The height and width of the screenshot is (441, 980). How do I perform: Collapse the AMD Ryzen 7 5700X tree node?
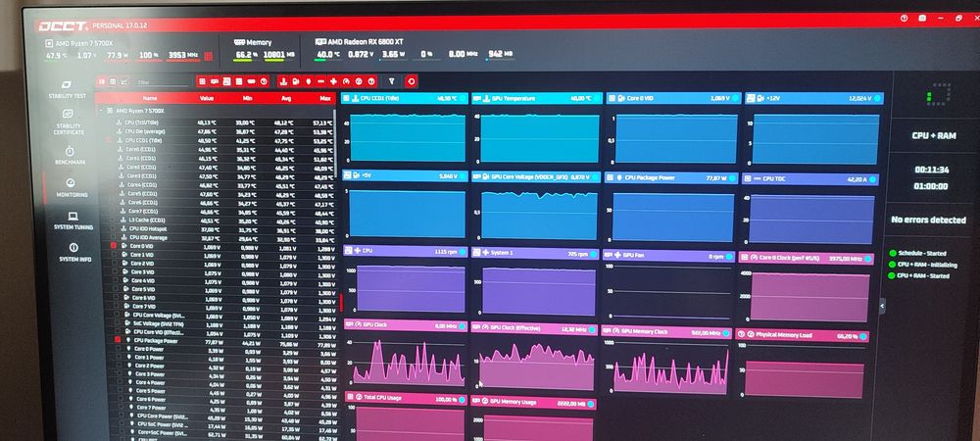tap(101, 111)
